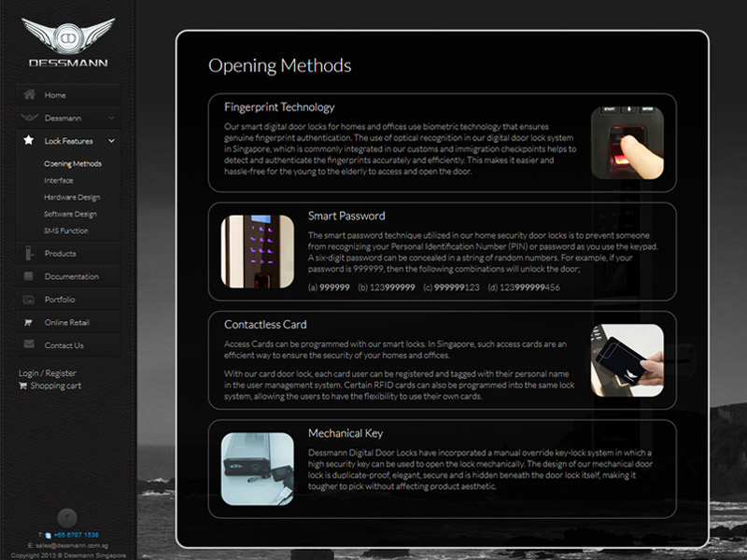Open the Contactless Card thumbnail
The height and width of the screenshot is (560, 747).
click(627, 360)
